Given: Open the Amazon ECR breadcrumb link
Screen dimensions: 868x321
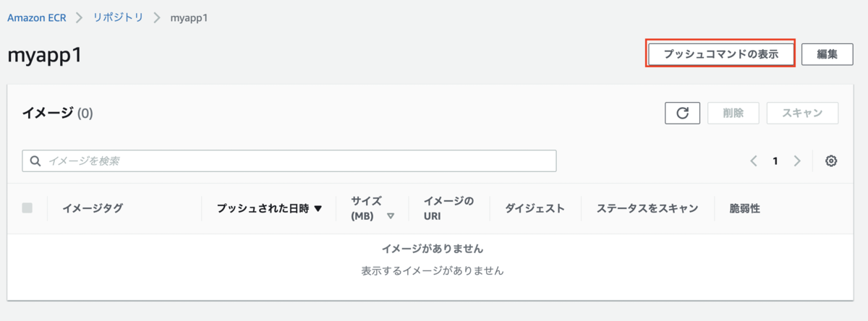Looking at the screenshot, I should (36, 17).
